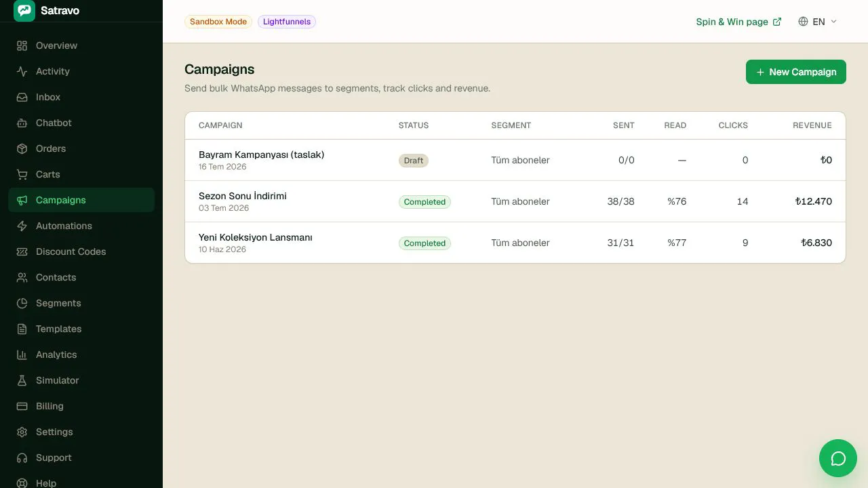Click the 16 Tem 2026 date
The width and height of the screenshot is (868, 488).
tap(222, 167)
